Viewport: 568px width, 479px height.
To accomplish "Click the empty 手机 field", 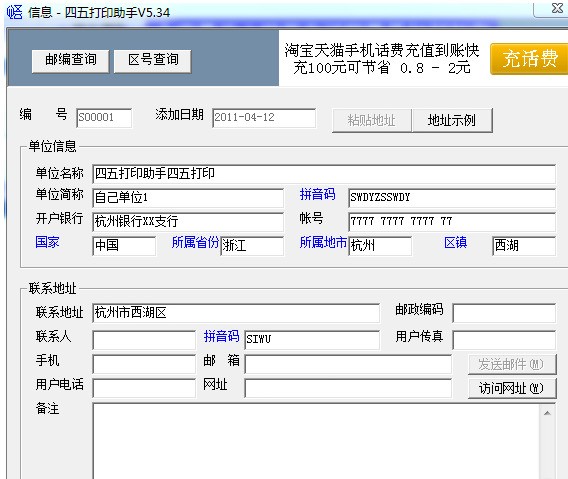I will [x=144, y=364].
